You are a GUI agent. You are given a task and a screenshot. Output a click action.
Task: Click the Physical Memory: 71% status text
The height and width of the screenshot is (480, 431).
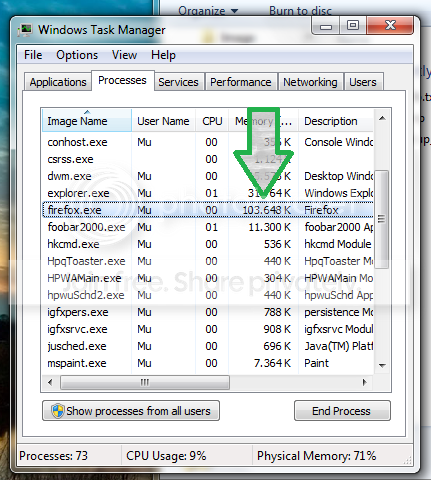pos(316,456)
